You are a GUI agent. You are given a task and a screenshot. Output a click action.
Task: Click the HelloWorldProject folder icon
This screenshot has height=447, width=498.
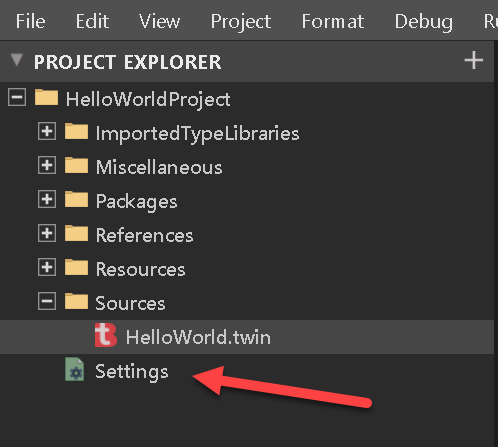click(x=46, y=97)
